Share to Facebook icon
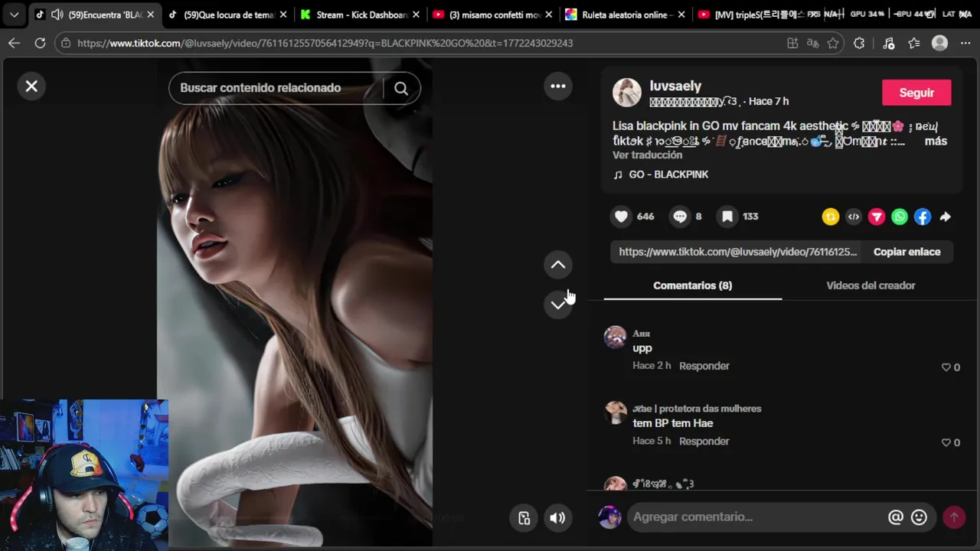The image size is (980, 551). (923, 217)
